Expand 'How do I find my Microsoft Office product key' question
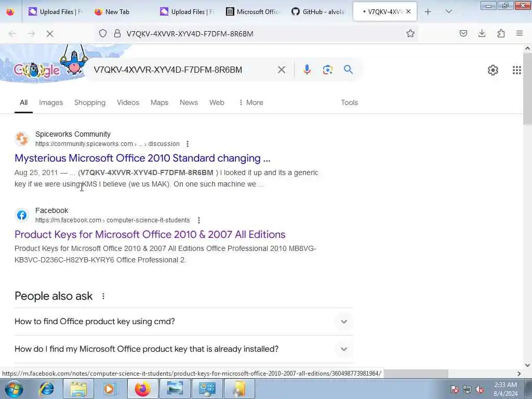Image resolution: width=532 pixels, height=399 pixels. point(183,349)
